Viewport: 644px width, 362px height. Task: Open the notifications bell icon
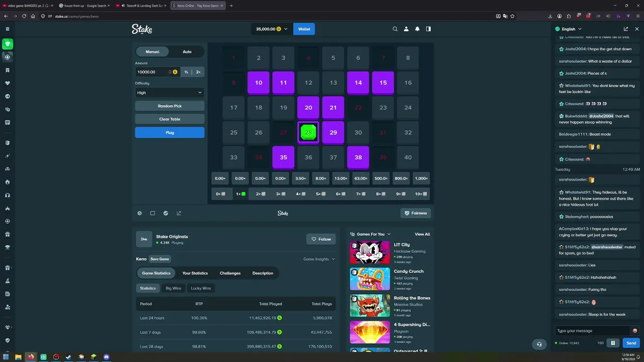[x=417, y=29]
